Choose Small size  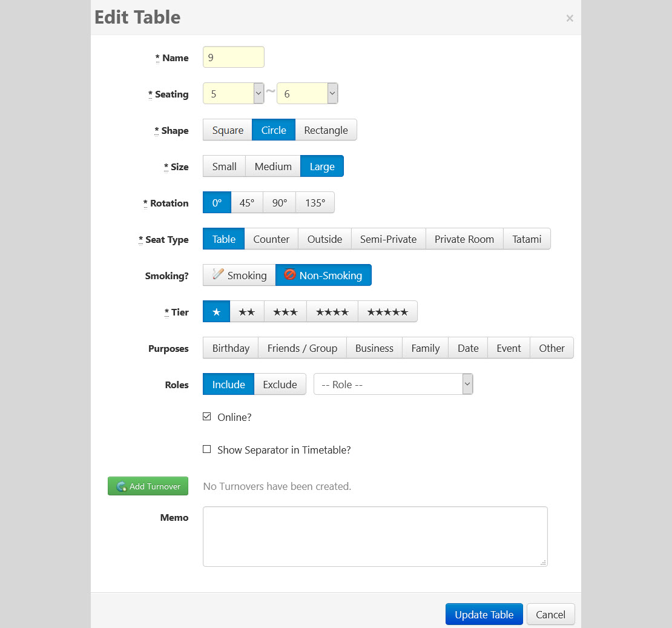pyautogui.click(x=224, y=167)
